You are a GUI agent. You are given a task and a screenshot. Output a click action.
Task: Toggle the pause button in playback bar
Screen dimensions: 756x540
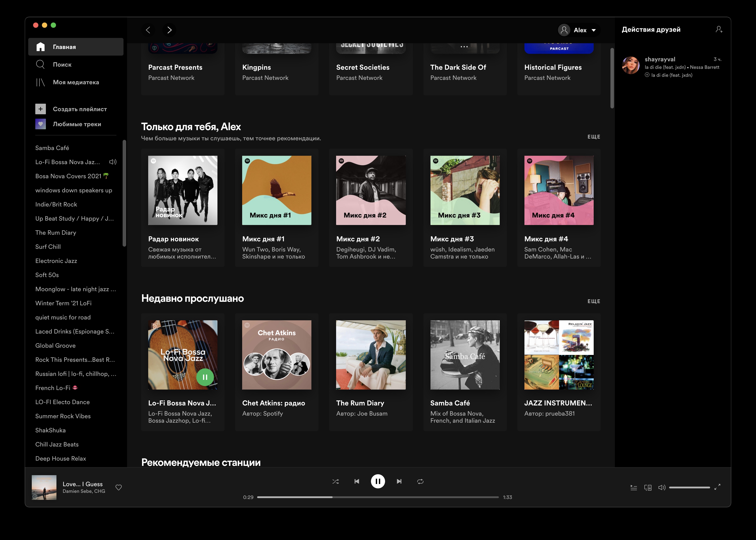378,481
